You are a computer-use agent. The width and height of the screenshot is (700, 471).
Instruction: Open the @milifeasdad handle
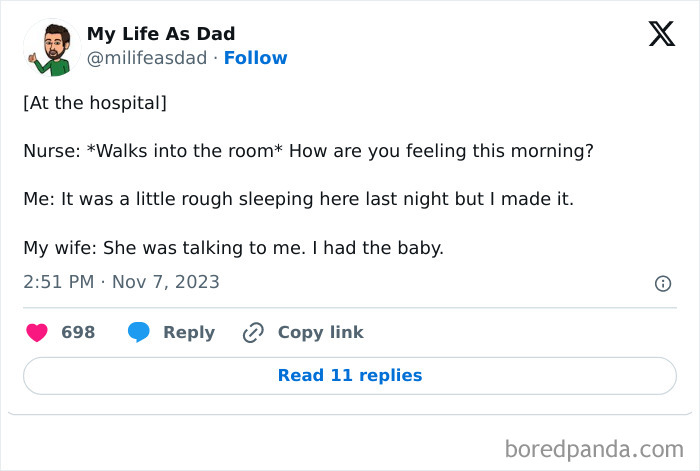148,58
